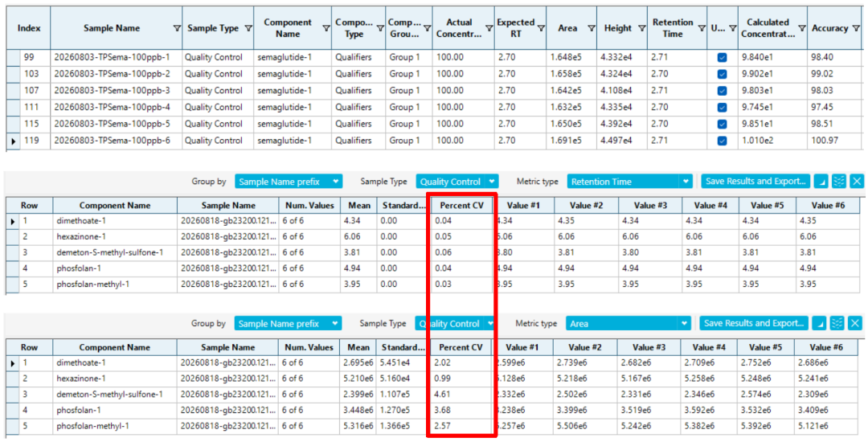This screenshot has width=868, height=442.
Task: Open Metric type dropdown showing Area
Action: point(628,323)
